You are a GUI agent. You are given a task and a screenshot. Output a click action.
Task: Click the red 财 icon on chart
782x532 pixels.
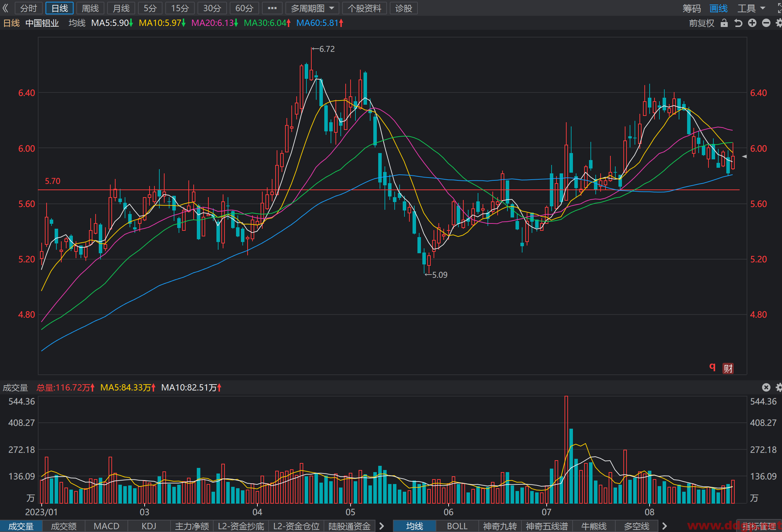[728, 368]
